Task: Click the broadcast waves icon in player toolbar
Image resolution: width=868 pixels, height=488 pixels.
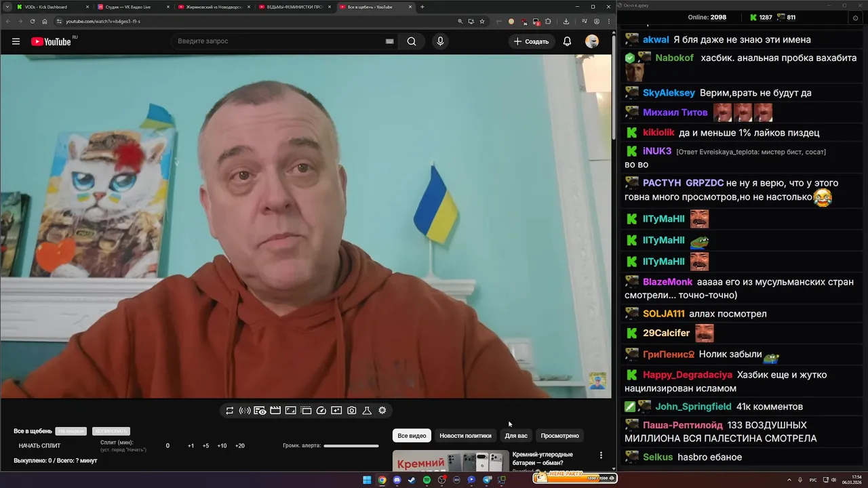Action: tap(245, 411)
